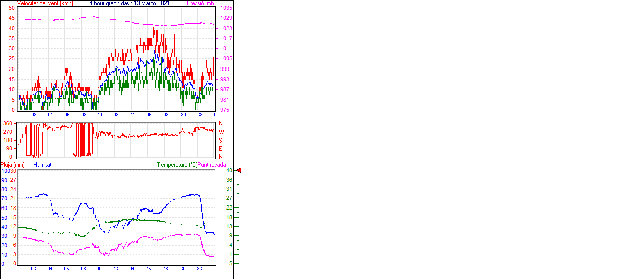644x279 pixels.
Task: Click the 1035 pressure axis value
Action: (x=225, y=8)
